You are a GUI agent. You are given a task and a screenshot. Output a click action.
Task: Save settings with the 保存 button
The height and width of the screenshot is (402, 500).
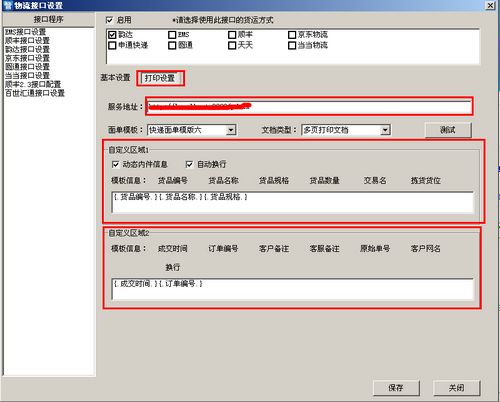click(x=396, y=388)
